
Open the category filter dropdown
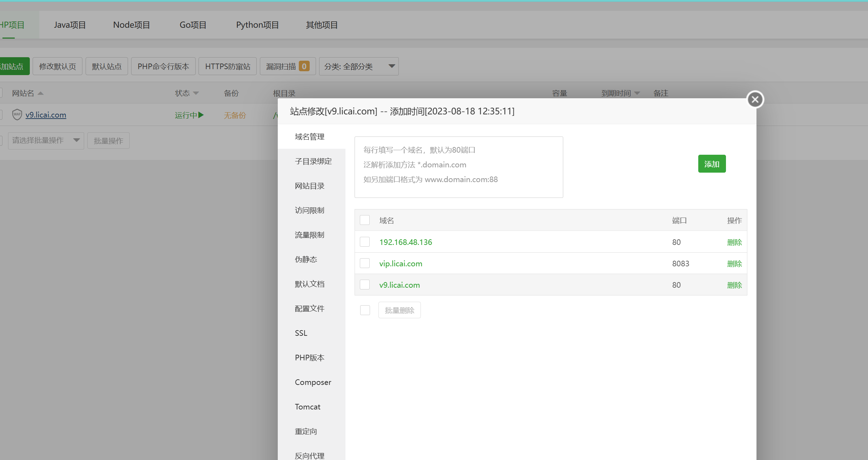coord(359,66)
